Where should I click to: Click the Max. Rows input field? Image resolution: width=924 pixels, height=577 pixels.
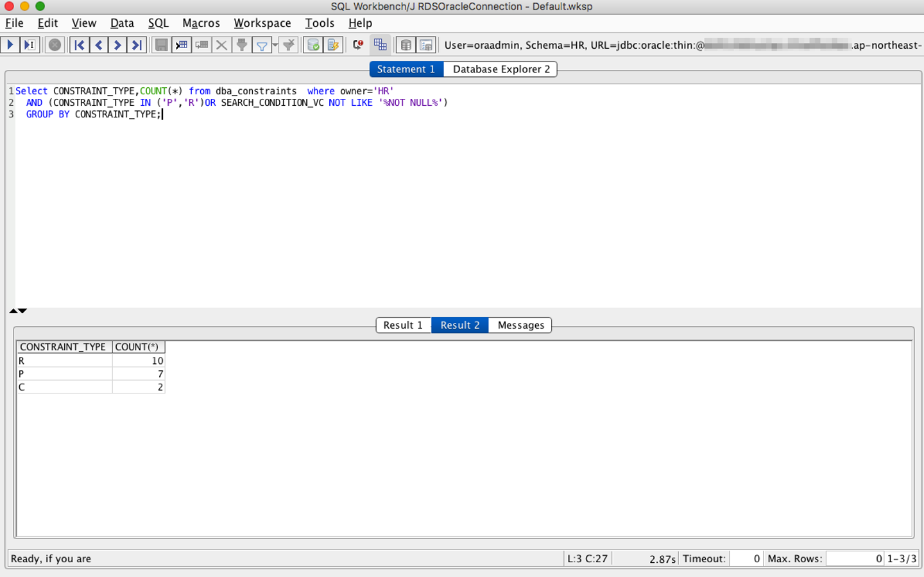tap(855, 558)
